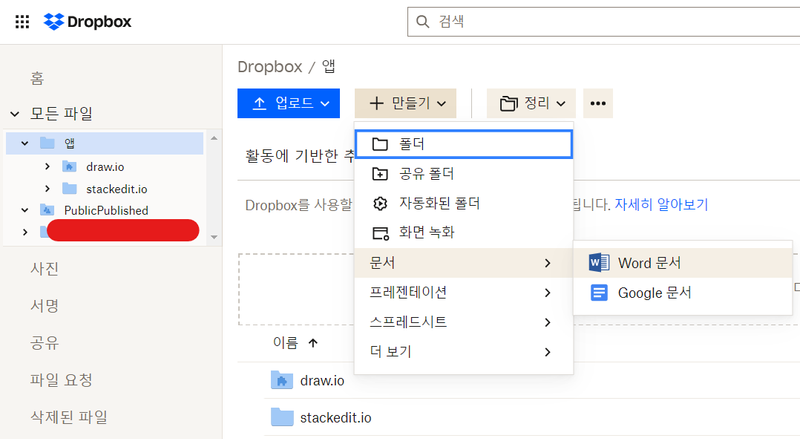Open the 스프레드시트 submenu

coord(464,322)
